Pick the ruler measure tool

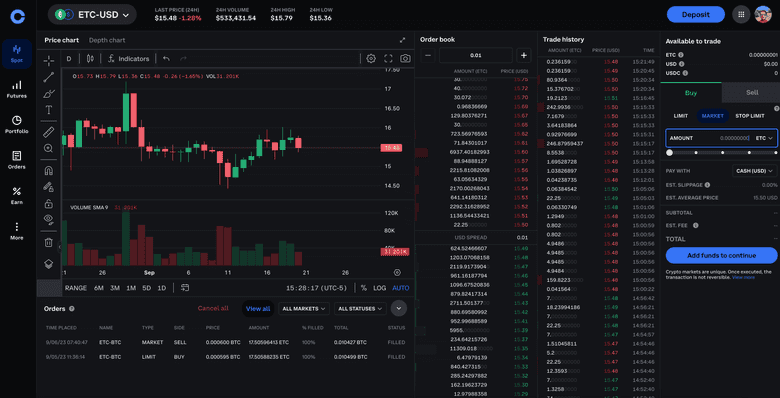pyautogui.click(x=49, y=132)
